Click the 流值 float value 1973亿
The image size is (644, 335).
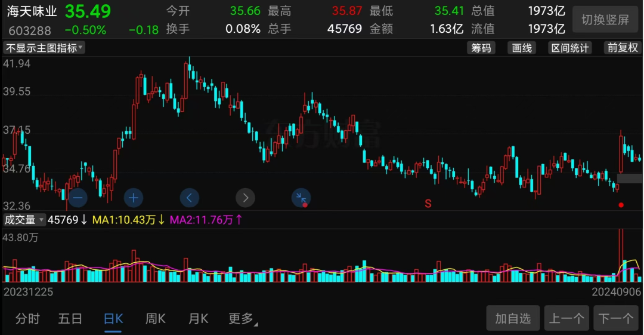(x=546, y=29)
